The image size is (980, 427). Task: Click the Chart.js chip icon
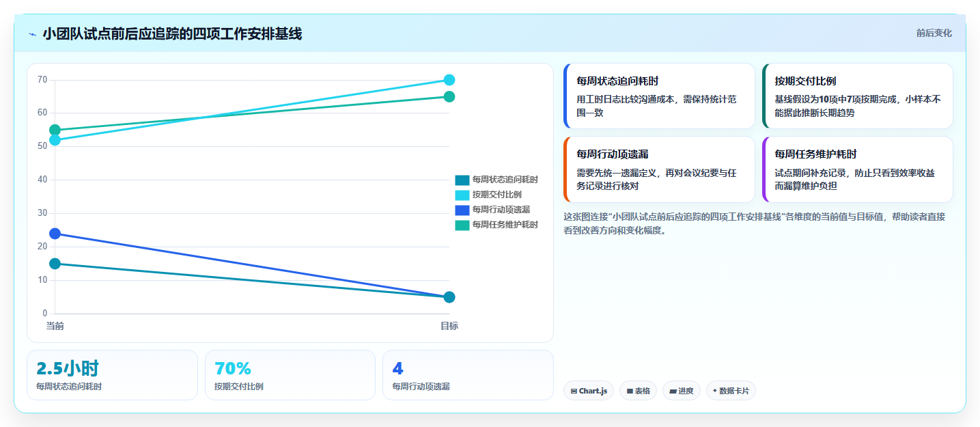click(x=574, y=391)
